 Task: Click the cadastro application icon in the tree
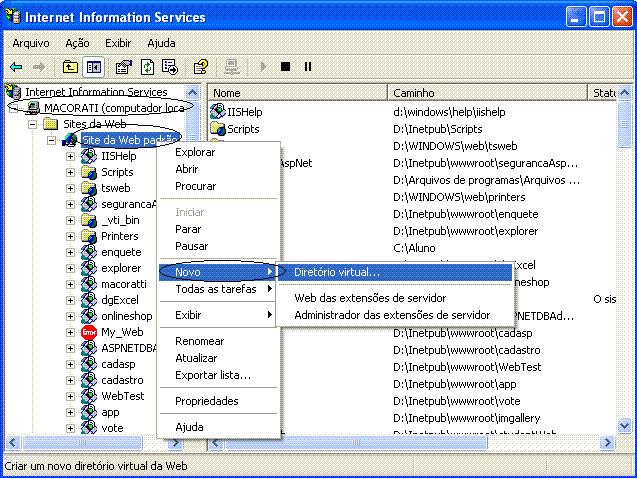(89, 380)
